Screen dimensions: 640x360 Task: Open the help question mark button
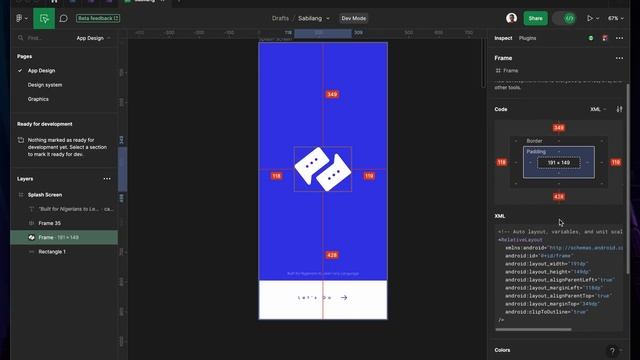pos(612,351)
